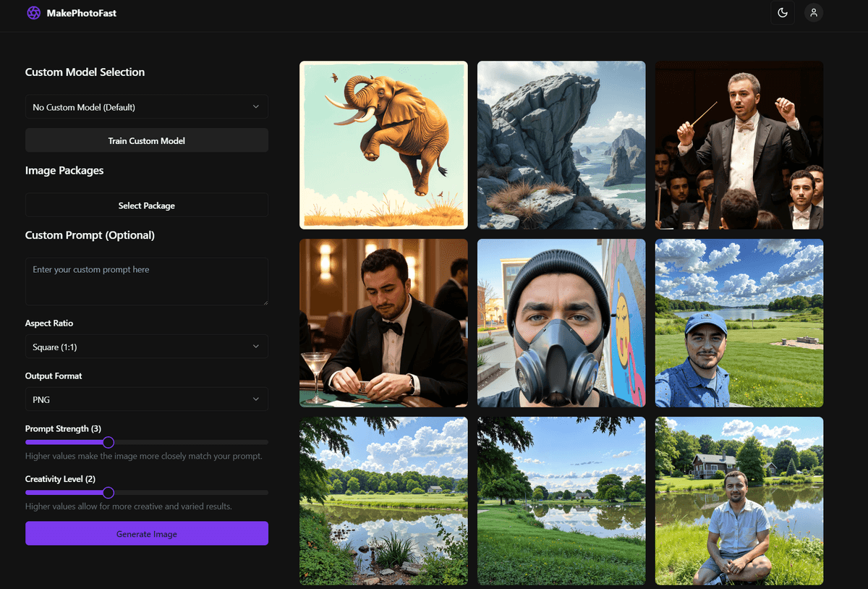
Task: Open the Custom Model Selection dropdown
Action: coord(146,106)
